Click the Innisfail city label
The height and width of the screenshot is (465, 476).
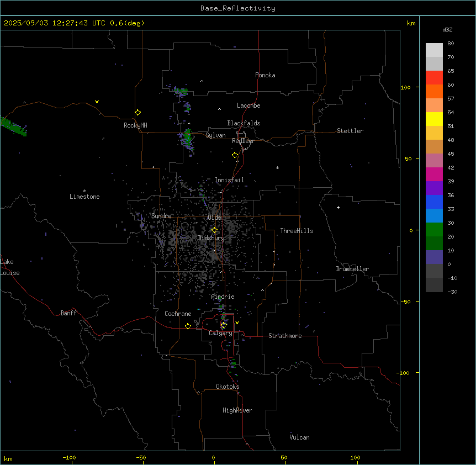pos(229,180)
